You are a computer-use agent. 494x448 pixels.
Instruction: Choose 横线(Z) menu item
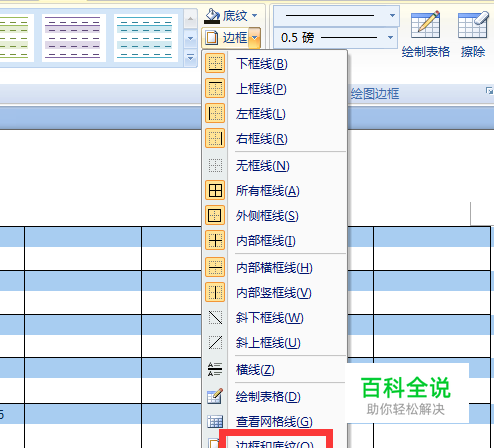[274, 370]
